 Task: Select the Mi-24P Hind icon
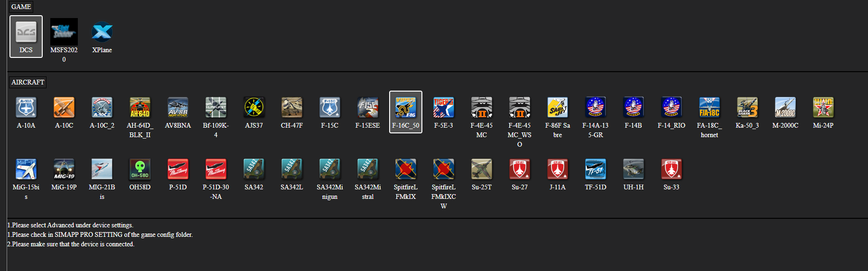[823, 107]
